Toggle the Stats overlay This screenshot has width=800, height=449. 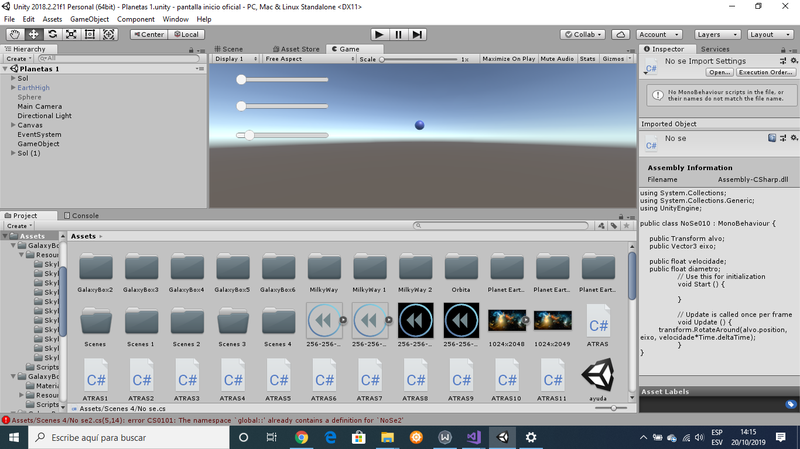pyautogui.click(x=588, y=59)
